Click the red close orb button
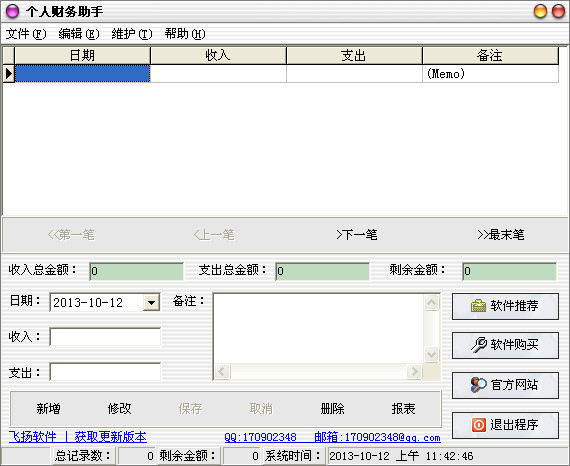 point(558,11)
